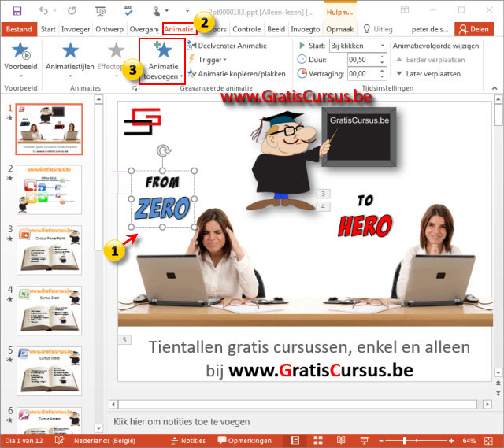Click the next slide double-arrow button

point(498,394)
